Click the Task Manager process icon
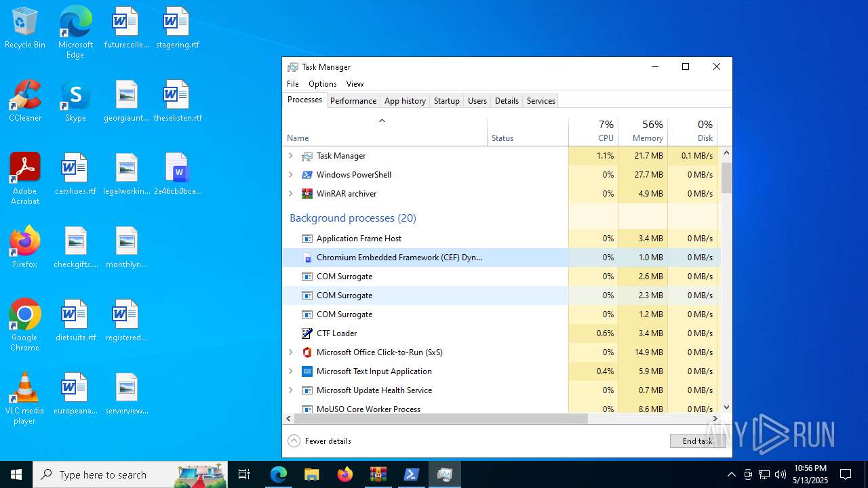Viewport: 868px width, 488px height. pyautogui.click(x=307, y=156)
